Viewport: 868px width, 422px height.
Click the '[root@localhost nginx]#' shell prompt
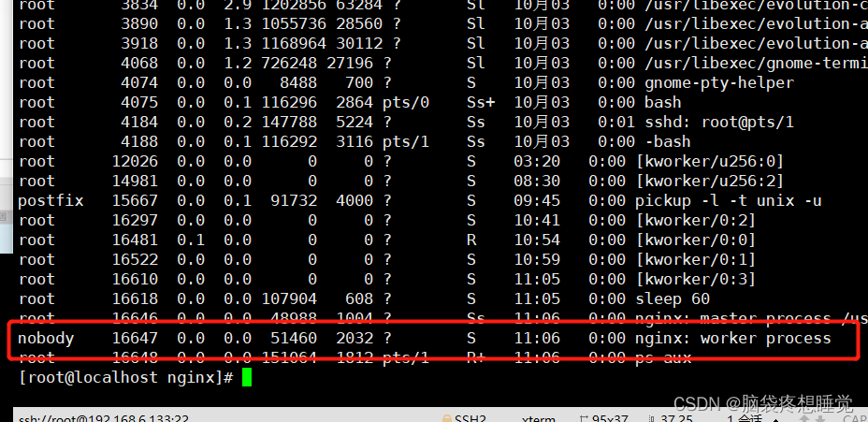pyautogui.click(x=125, y=378)
